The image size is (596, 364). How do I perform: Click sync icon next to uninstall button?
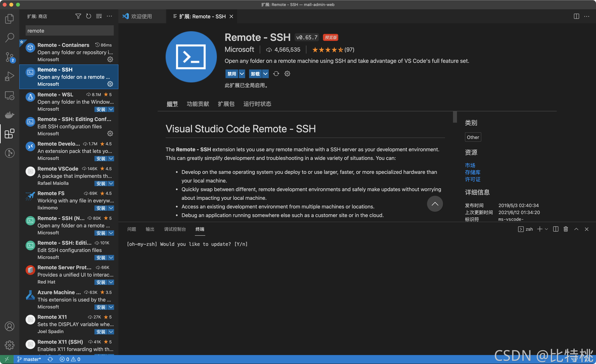[x=276, y=74]
